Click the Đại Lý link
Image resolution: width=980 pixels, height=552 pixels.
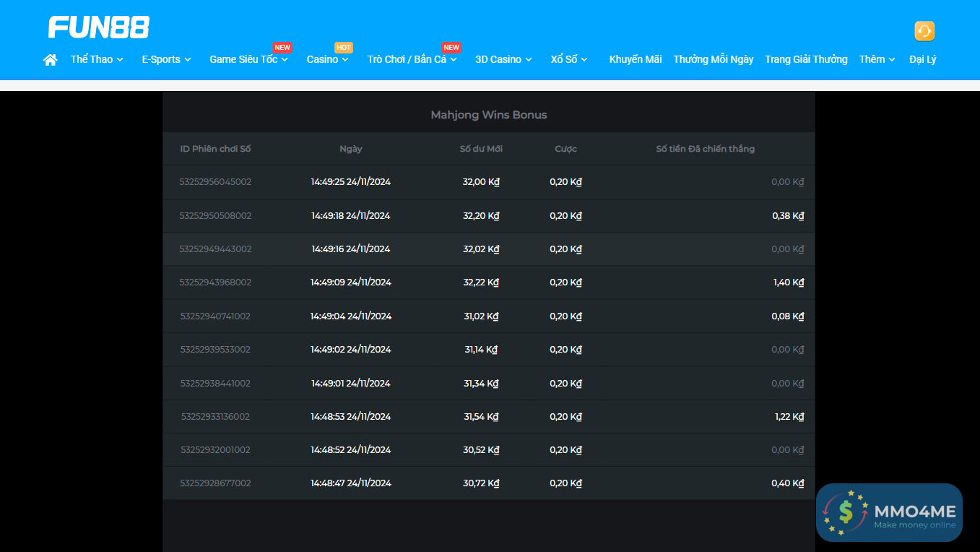click(x=922, y=59)
